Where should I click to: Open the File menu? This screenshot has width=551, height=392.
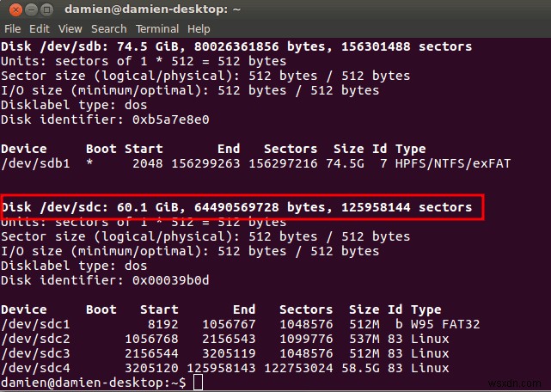point(12,29)
